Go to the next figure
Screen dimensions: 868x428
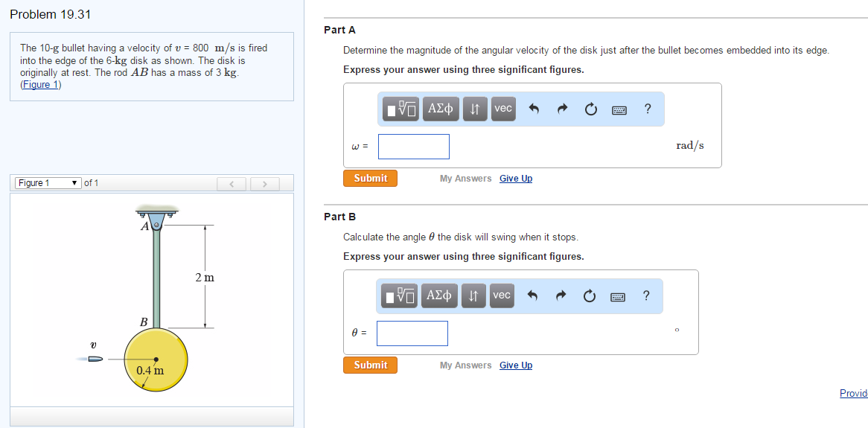click(264, 183)
